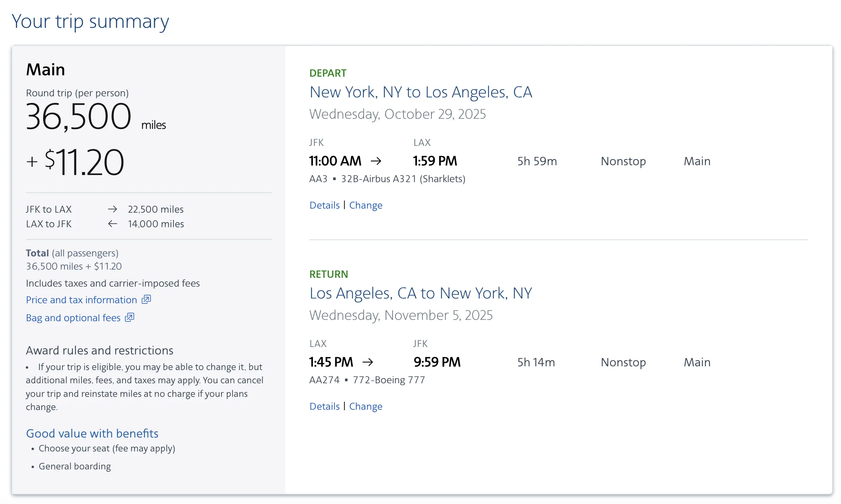Click external-link icon beside Bag and optional fees
This screenshot has height=504, width=841.
pyautogui.click(x=129, y=317)
